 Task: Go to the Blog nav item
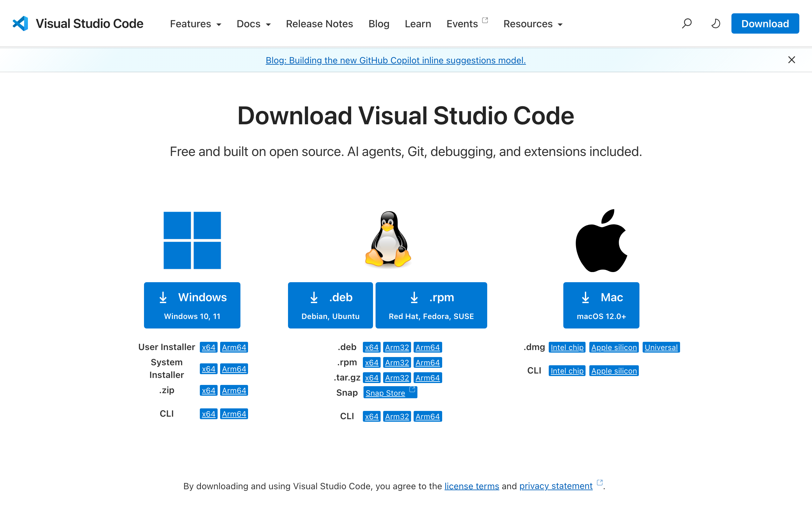379,24
